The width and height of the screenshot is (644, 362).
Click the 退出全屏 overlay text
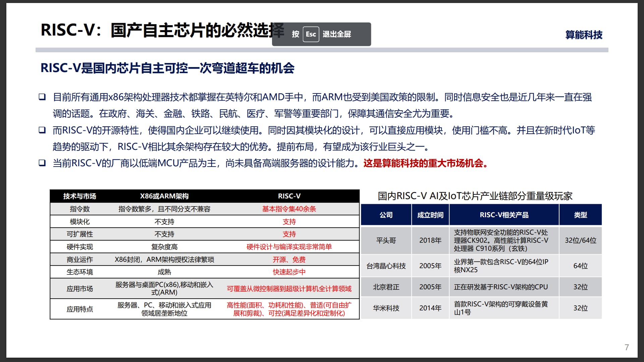336,34
